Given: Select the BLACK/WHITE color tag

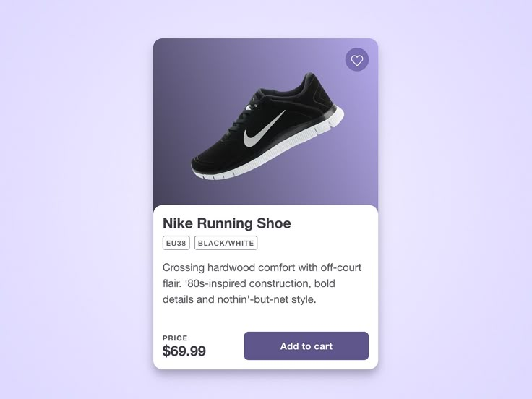Looking at the screenshot, I should pyautogui.click(x=226, y=244).
